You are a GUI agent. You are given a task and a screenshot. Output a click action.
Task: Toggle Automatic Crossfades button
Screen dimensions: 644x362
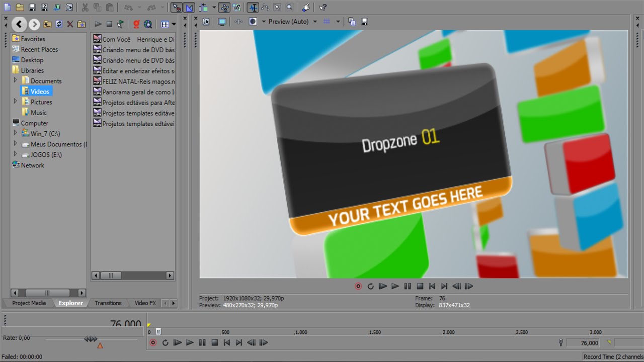(x=189, y=8)
